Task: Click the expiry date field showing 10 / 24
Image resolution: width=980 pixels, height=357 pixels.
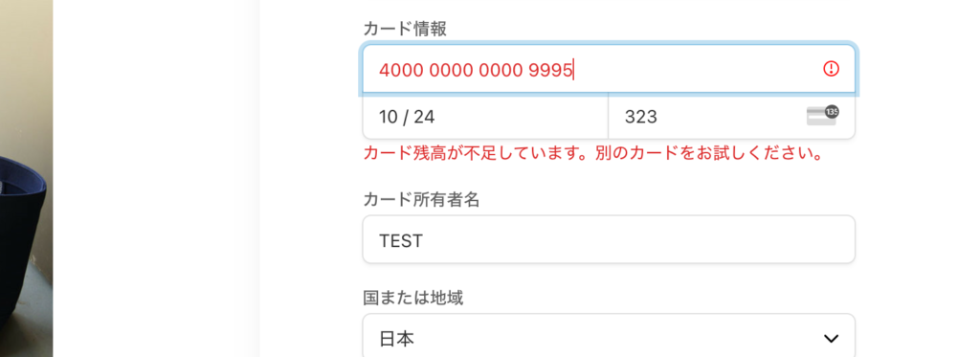Action: [485, 117]
